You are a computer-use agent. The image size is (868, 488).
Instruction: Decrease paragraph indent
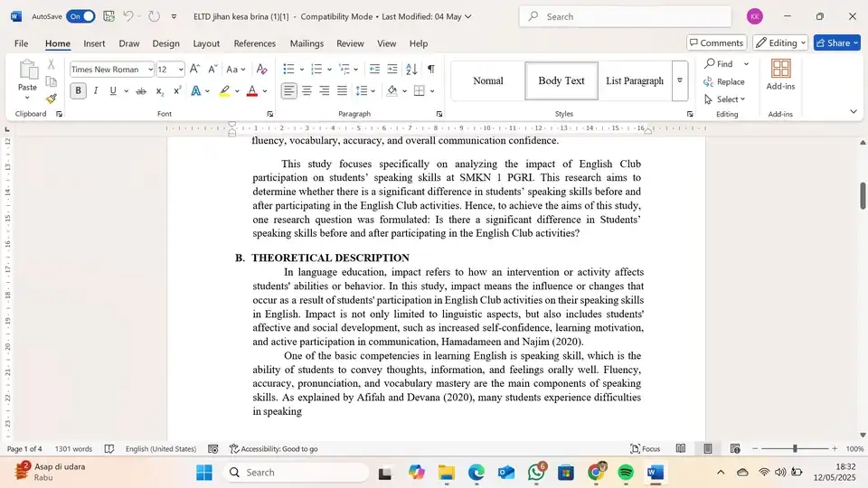tap(374, 70)
